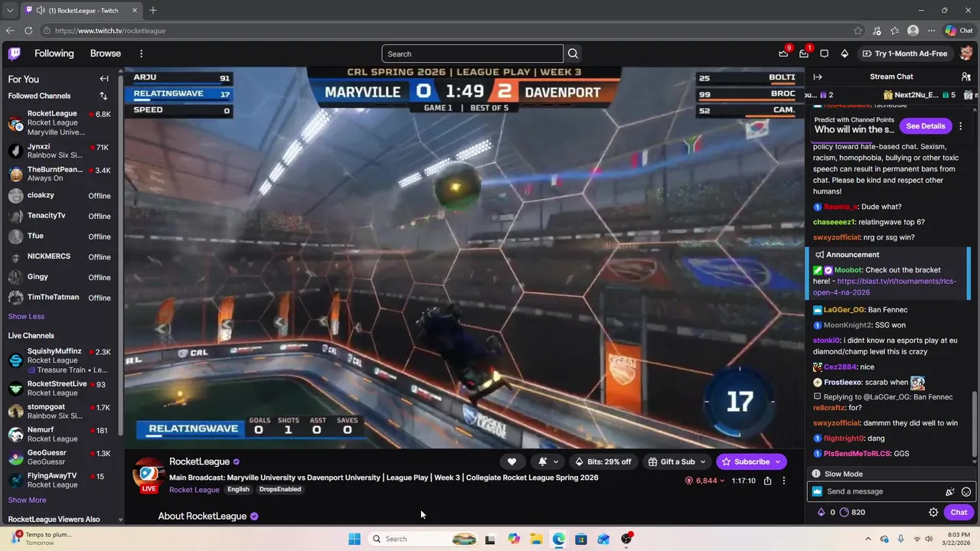Open the chat community users icon
Screen dimensions: 980x551
[966, 77]
